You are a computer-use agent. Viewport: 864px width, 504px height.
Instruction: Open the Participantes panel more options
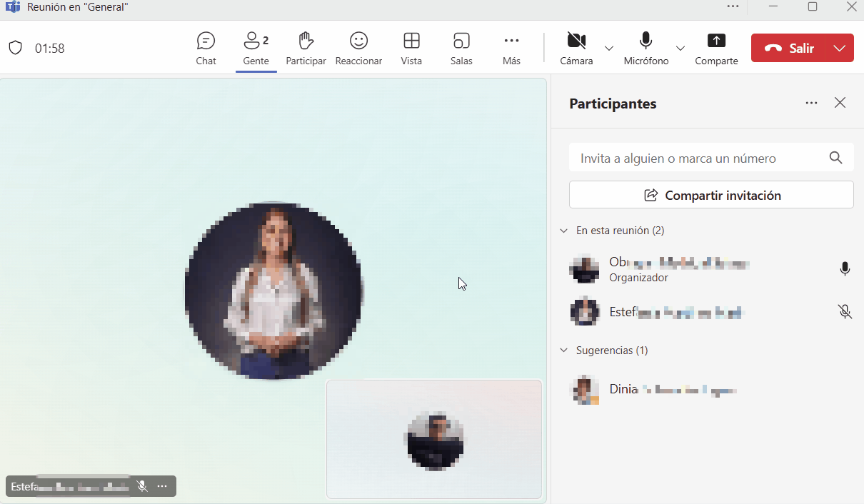pos(811,103)
